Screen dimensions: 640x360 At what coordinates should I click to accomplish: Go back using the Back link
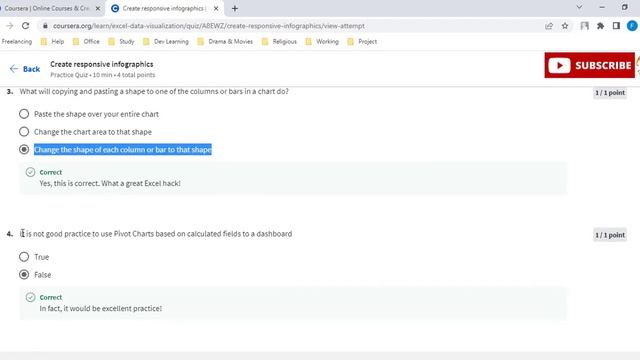[25, 69]
